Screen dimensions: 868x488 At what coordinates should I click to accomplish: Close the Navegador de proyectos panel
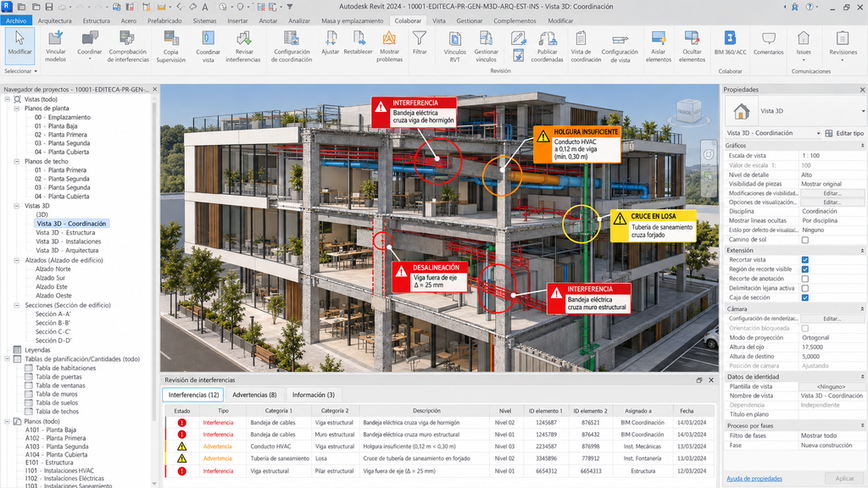point(155,89)
